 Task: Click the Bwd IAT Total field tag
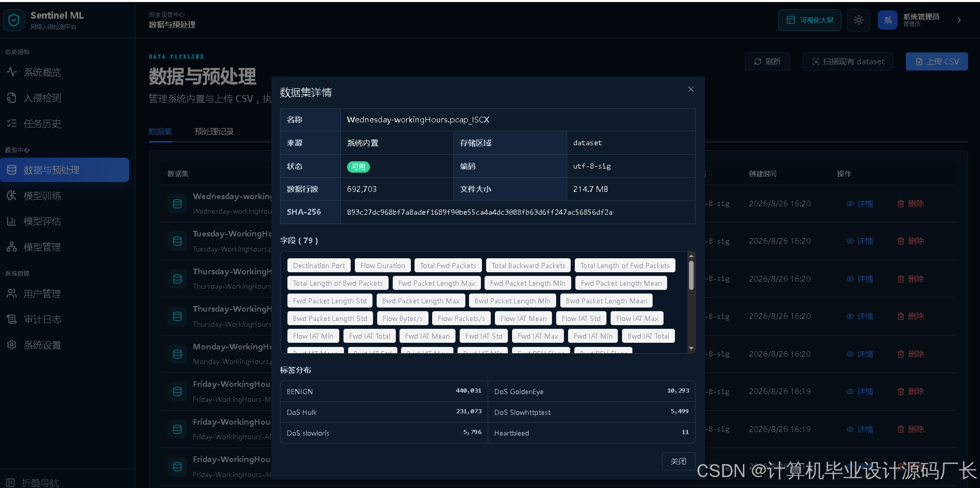[x=648, y=336]
